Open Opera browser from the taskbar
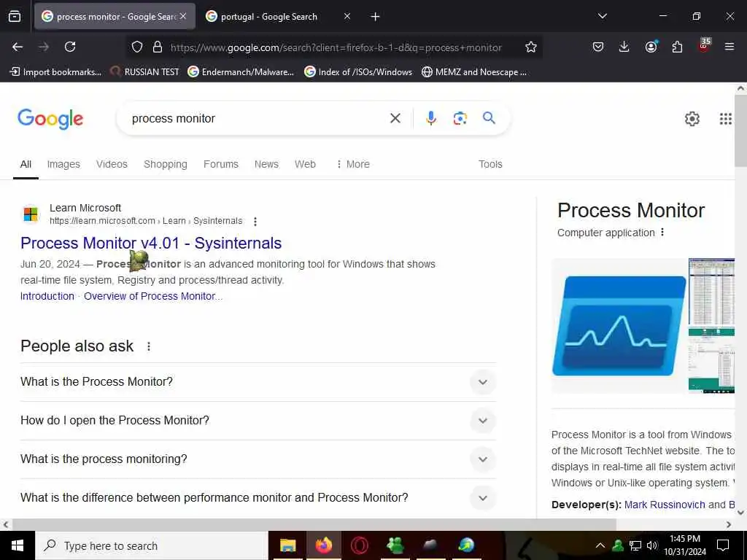The image size is (747, 560). pyautogui.click(x=360, y=545)
